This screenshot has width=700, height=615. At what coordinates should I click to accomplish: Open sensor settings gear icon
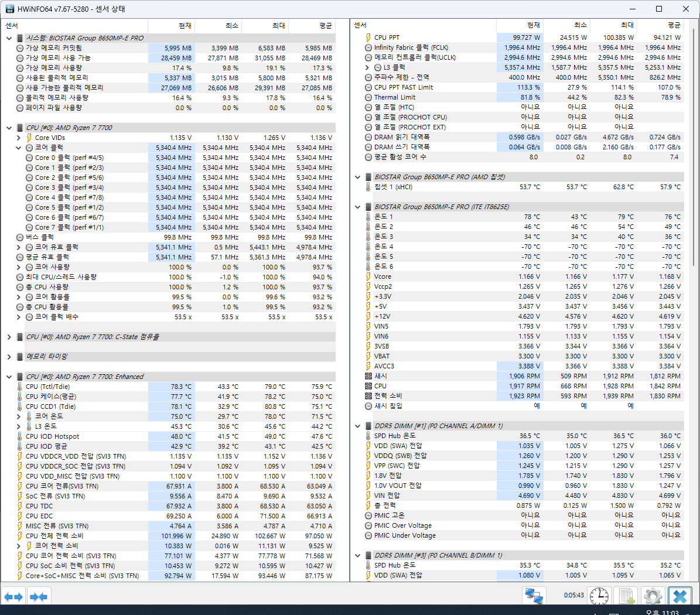click(x=653, y=596)
